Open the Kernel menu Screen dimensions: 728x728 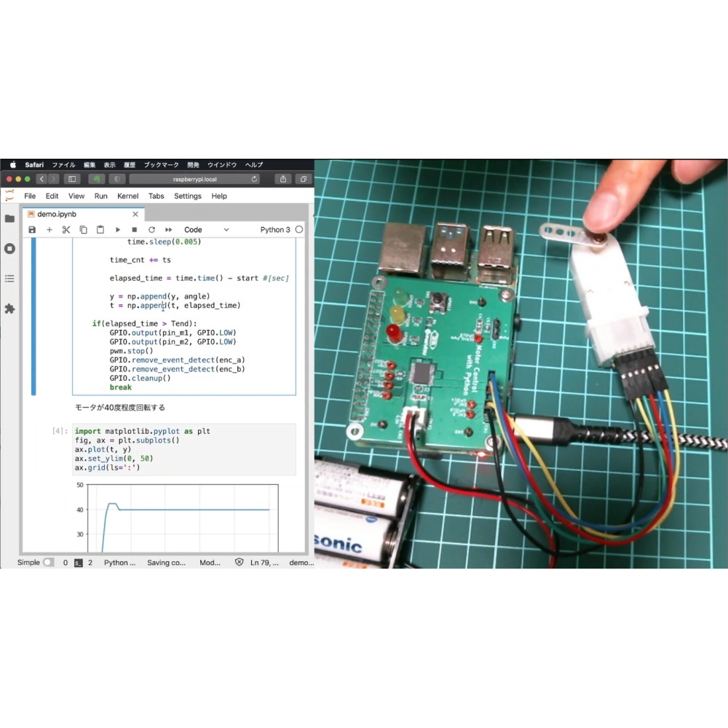point(128,197)
